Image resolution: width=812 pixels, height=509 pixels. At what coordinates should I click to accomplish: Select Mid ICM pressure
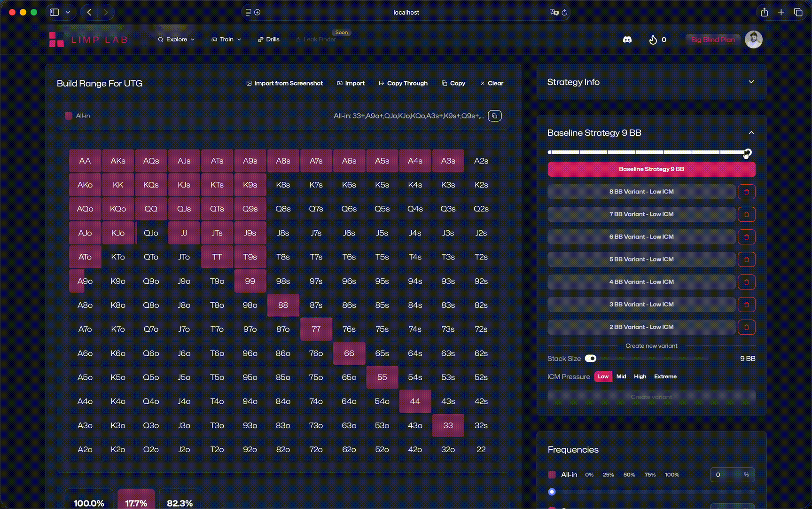[621, 376]
